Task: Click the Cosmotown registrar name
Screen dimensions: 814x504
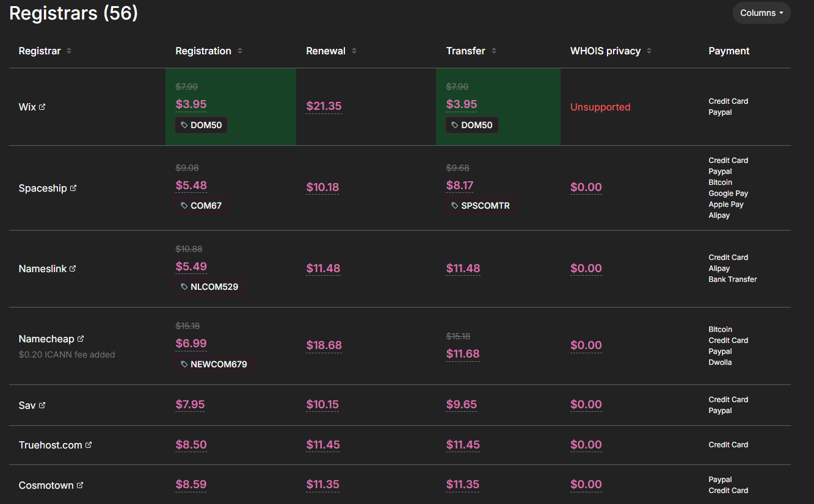Action: click(x=46, y=485)
